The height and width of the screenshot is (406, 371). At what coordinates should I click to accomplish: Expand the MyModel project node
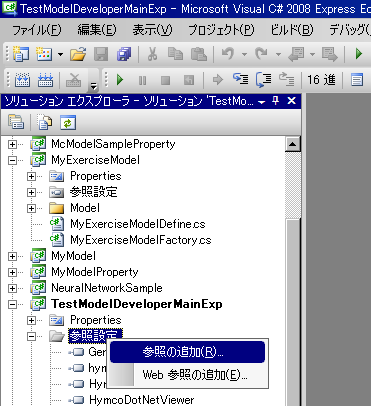(12, 256)
